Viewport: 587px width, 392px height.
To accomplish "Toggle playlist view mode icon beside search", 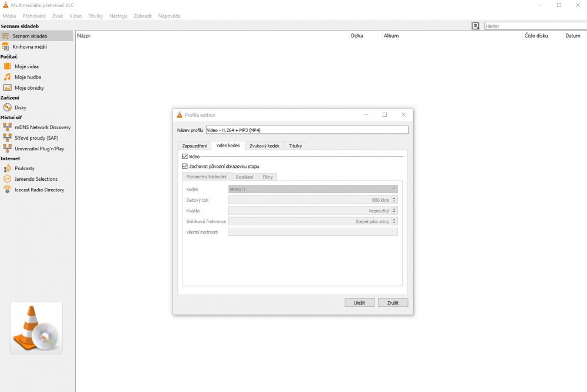I will [475, 26].
